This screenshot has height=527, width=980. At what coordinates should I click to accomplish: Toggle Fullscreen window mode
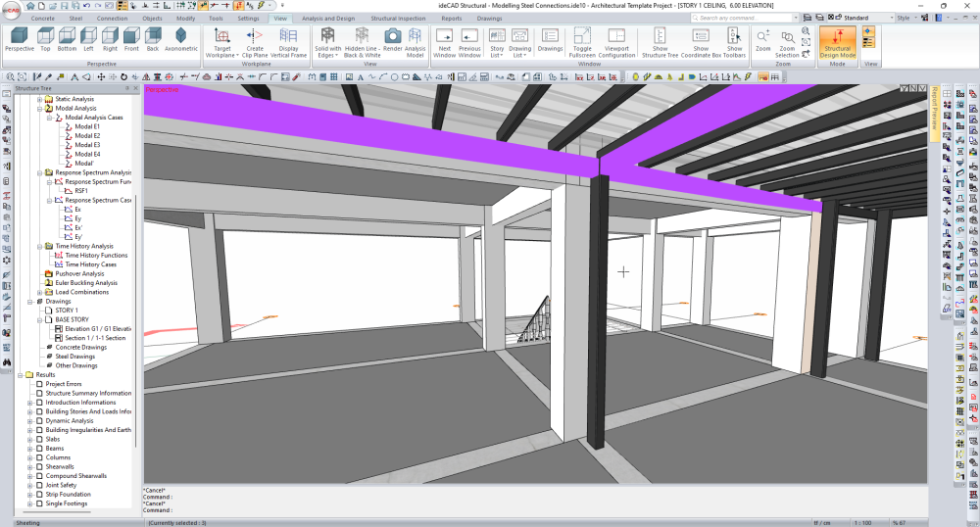pyautogui.click(x=582, y=39)
